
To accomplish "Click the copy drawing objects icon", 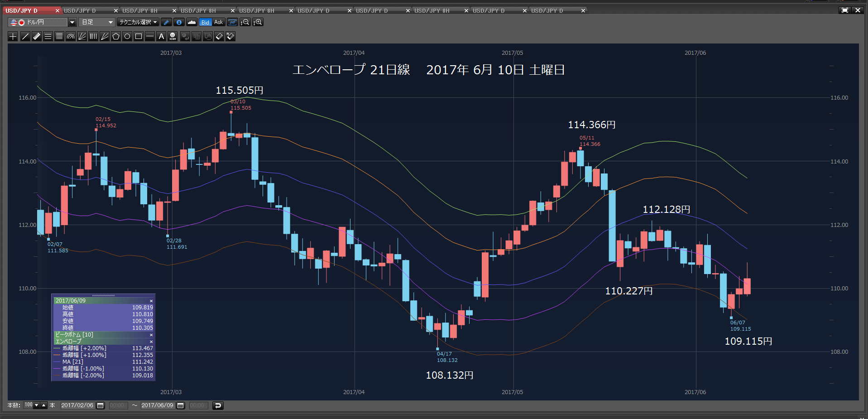I will [x=197, y=36].
